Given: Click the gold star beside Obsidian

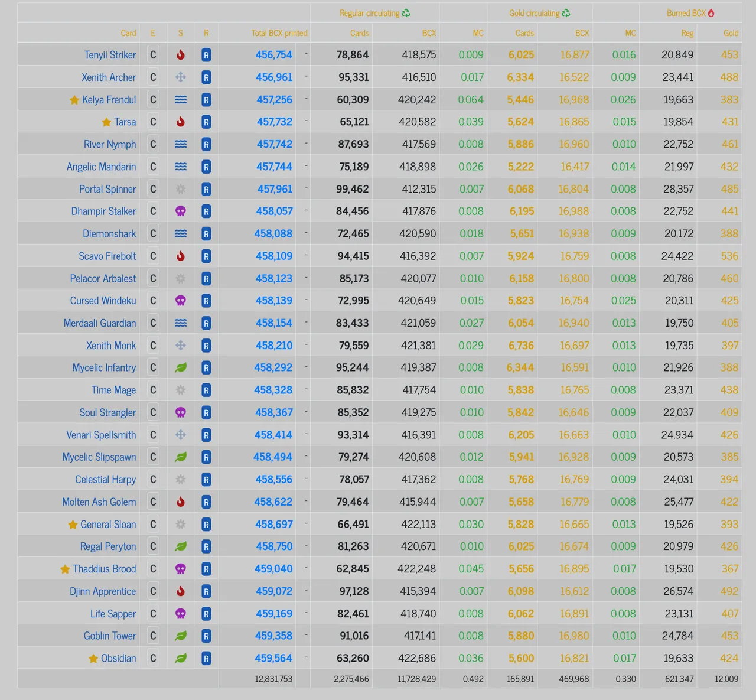Looking at the screenshot, I should pos(93,659).
